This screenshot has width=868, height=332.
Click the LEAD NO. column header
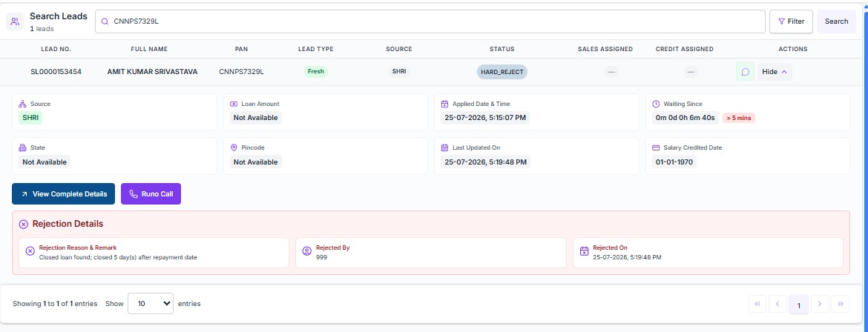tap(56, 49)
